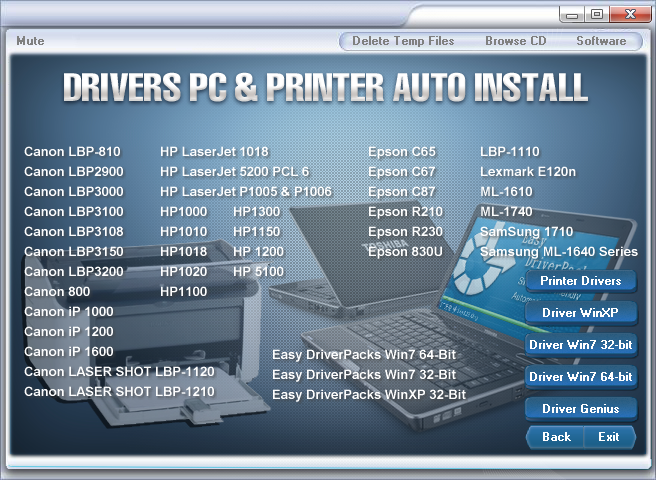Choose Epson R230 printer driver

(405, 232)
